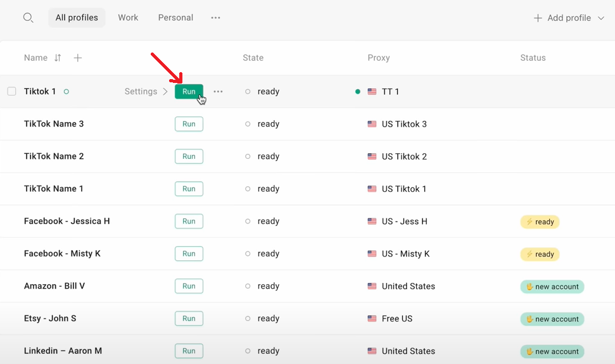The image size is (615, 364).
Task: Click the US - Misty K proxy name
Action: [405, 254]
